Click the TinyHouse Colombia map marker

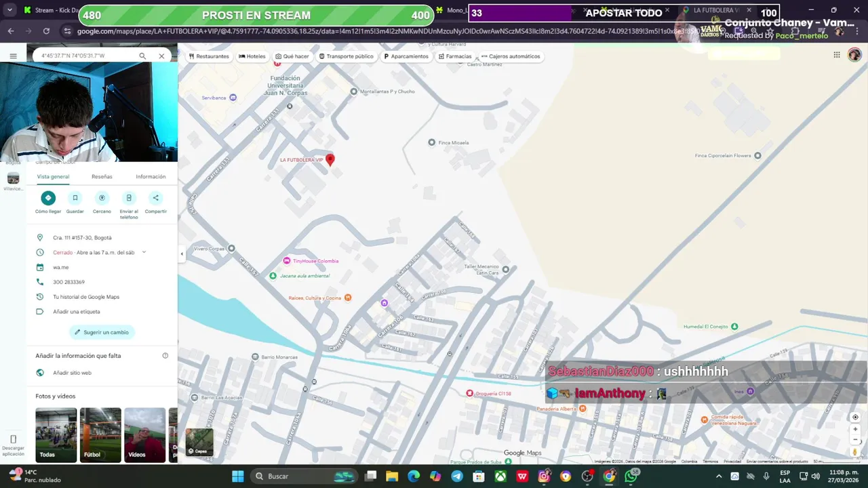tap(287, 261)
